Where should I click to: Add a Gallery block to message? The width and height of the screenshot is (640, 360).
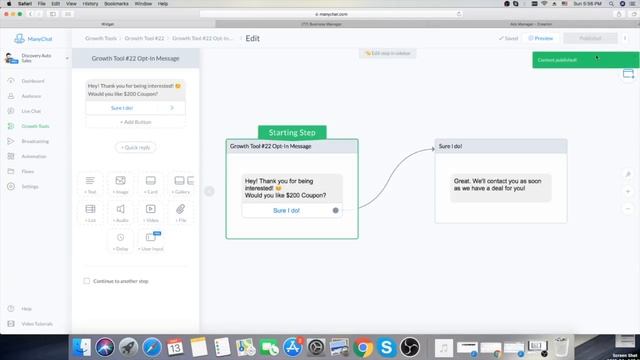[x=181, y=184]
